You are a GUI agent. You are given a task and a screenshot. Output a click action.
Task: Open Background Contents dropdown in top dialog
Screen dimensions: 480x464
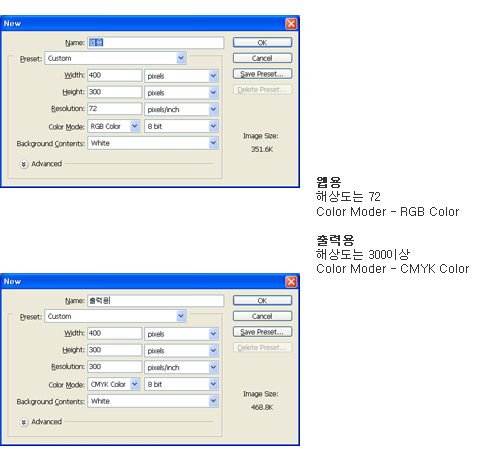point(153,143)
